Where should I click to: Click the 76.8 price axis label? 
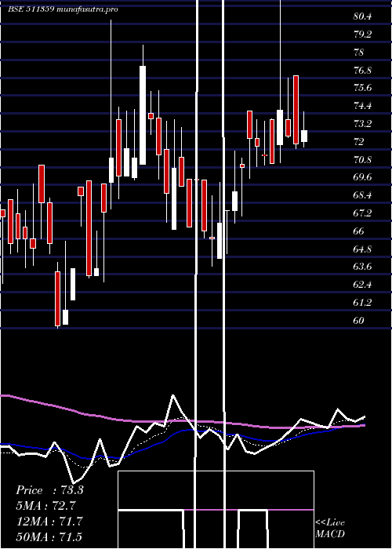pos(362,70)
